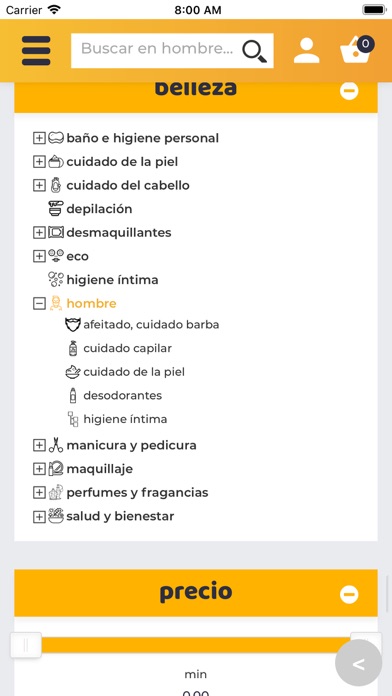Image resolution: width=392 pixels, height=696 pixels.
Task: Collapse the belleza section with the minus button
Action: pos(349,91)
